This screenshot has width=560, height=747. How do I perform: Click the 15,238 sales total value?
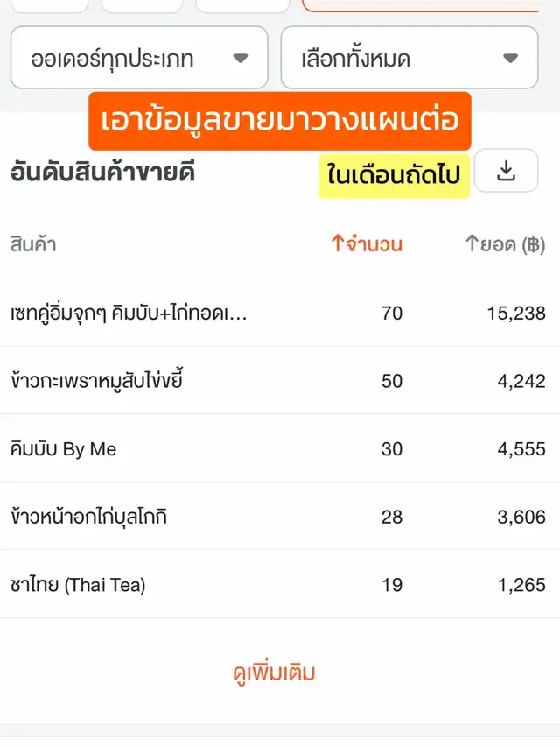[516, 313]
